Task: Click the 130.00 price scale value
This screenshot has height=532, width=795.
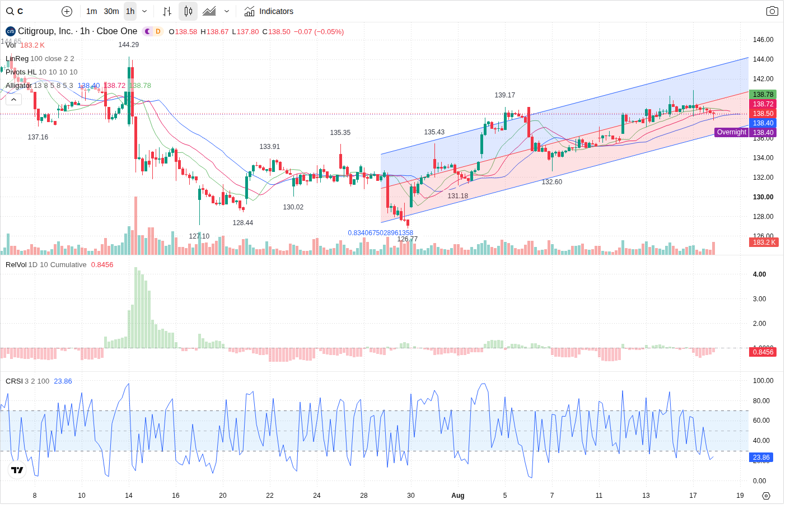Action: coord(763,197)
